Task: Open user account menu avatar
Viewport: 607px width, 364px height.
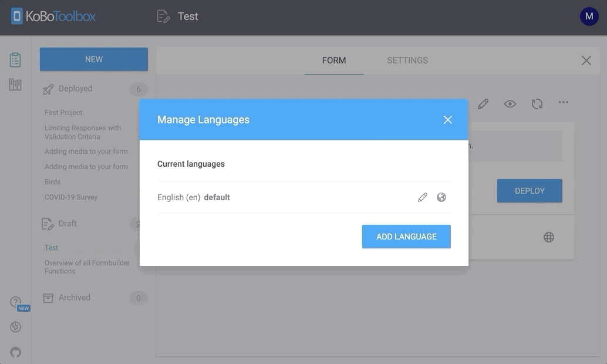Action: pyautogui.click(x=589, y=16)
